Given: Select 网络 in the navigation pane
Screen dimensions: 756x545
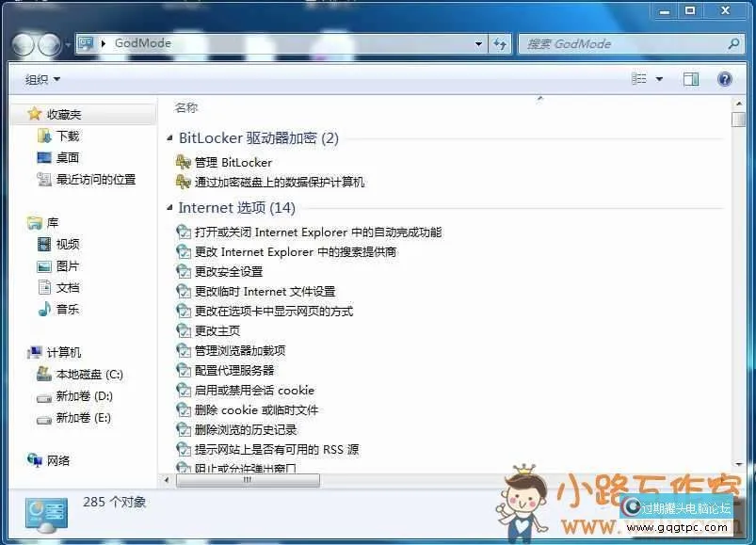Looking at the screenshot, I should [58, 460].
